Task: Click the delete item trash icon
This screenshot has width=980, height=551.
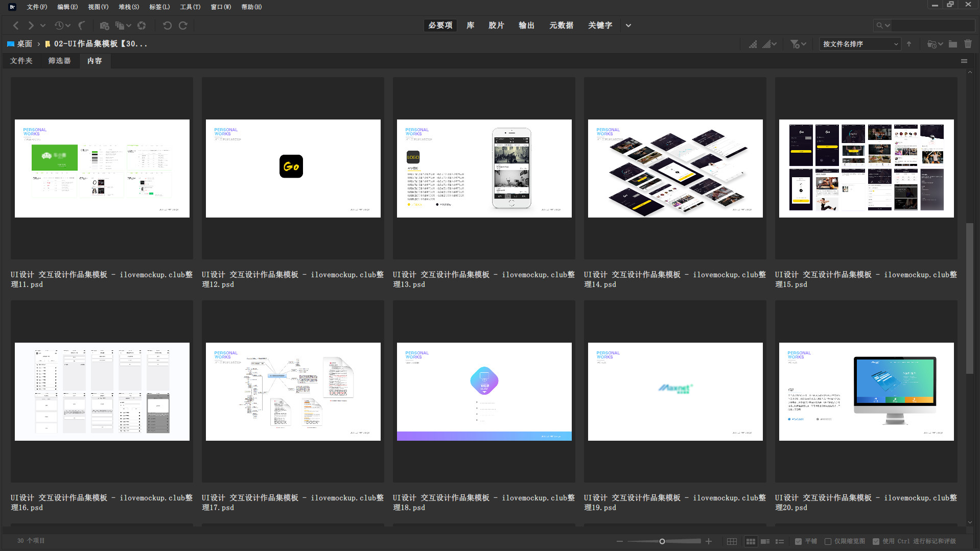Action: pyautogui.click(x=968, y=44)
